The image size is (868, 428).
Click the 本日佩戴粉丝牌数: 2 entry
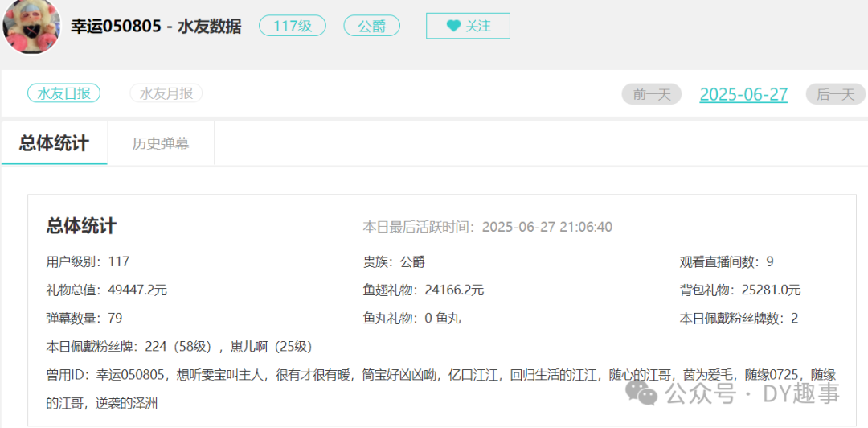tap(739, 319)
